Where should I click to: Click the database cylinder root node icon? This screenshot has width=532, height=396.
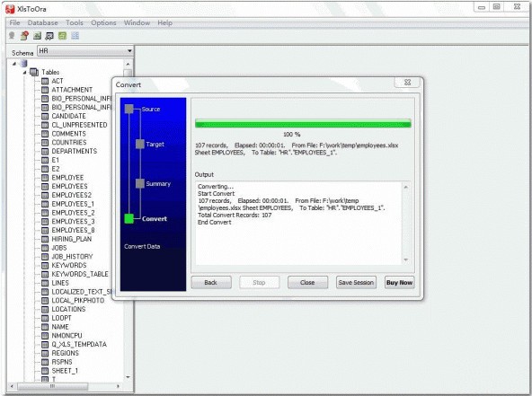point(23,63)
